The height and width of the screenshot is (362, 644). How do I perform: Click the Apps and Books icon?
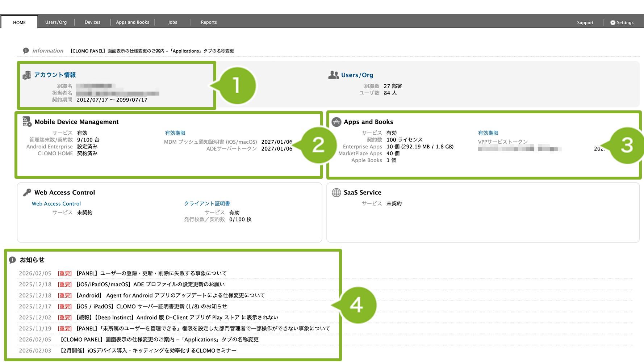tap(336, 122)
